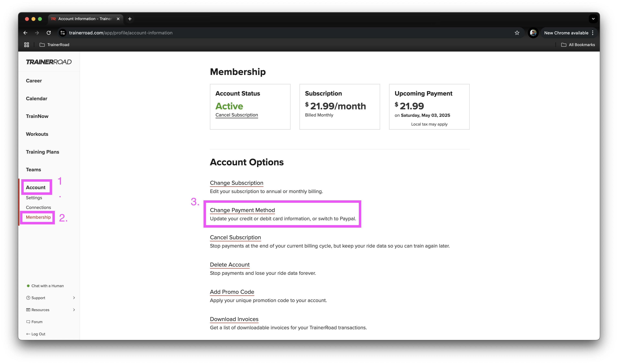This screenshot has height=364, width=618.
Task: Open the Forum link
Action: 37,322
